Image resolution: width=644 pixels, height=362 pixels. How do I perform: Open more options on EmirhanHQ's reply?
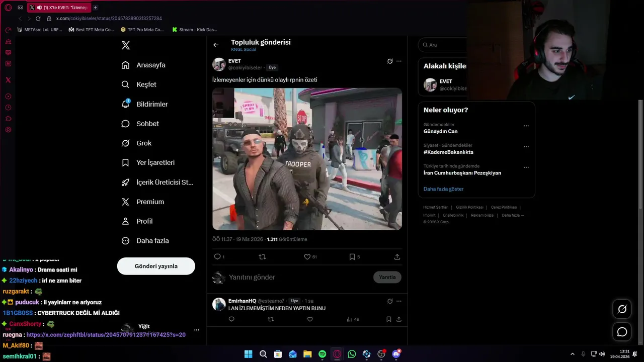pos(399,301)
